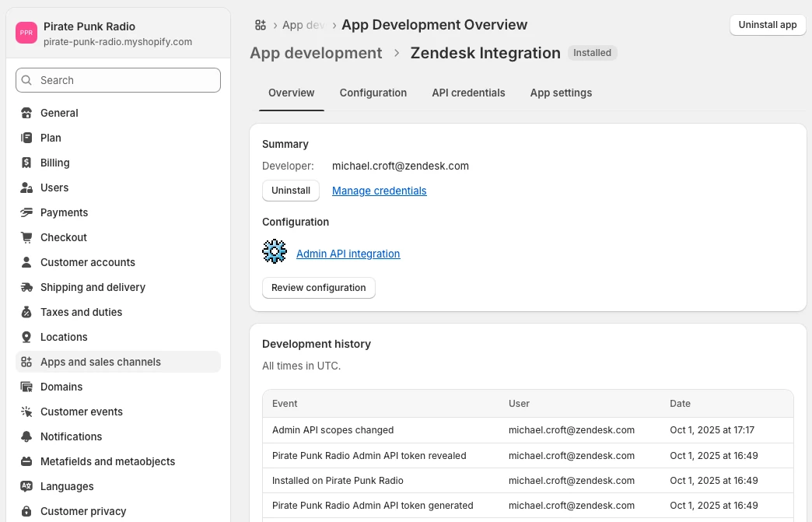
Task: Open Payments via its card icon
Action: pos(26,212)
